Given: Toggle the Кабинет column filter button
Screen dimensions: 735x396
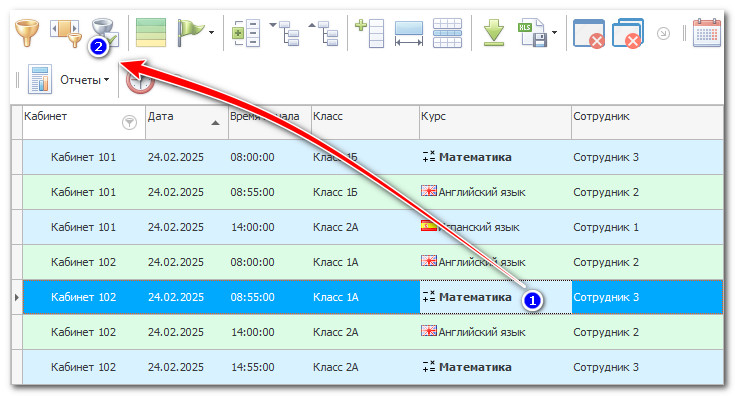Looking at the screenshot, I should (129, 123).
